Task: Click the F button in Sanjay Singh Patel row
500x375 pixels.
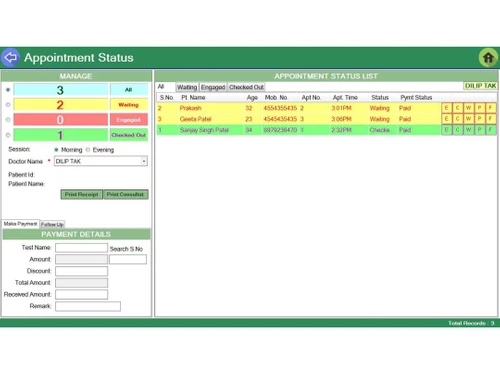Action: (x=490, y=130)
